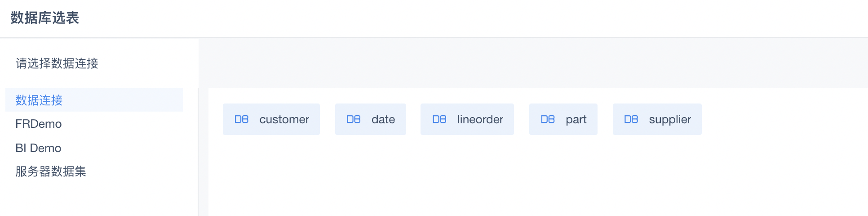Switch to the BI Demo connection
The height and width of the screenshot is (216, 868).
38,148
